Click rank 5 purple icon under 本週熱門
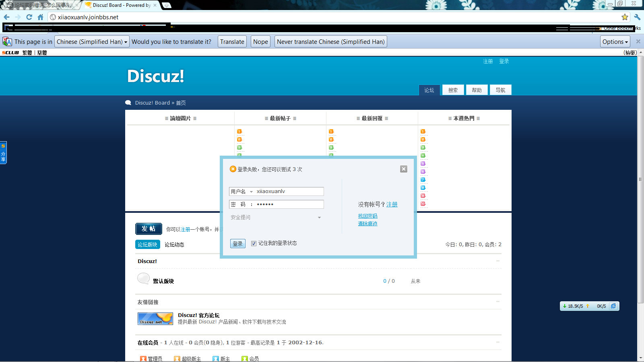 423,164
